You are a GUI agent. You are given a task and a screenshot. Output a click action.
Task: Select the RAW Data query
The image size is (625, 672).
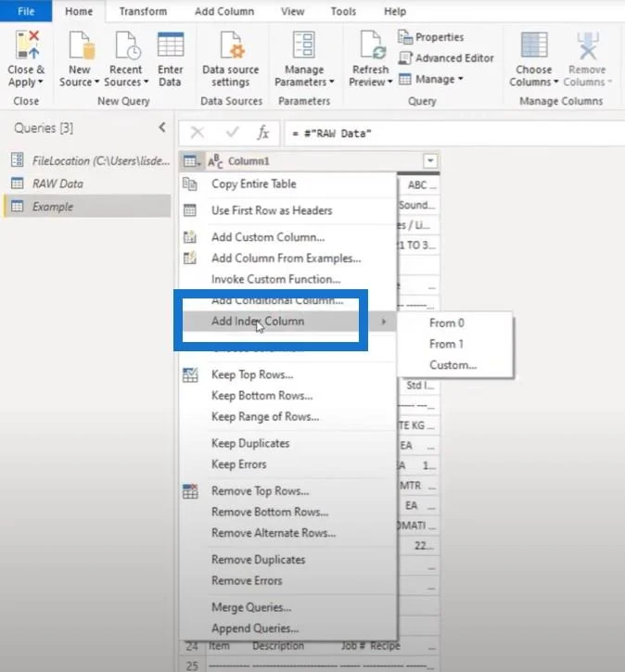pos(87,184)
